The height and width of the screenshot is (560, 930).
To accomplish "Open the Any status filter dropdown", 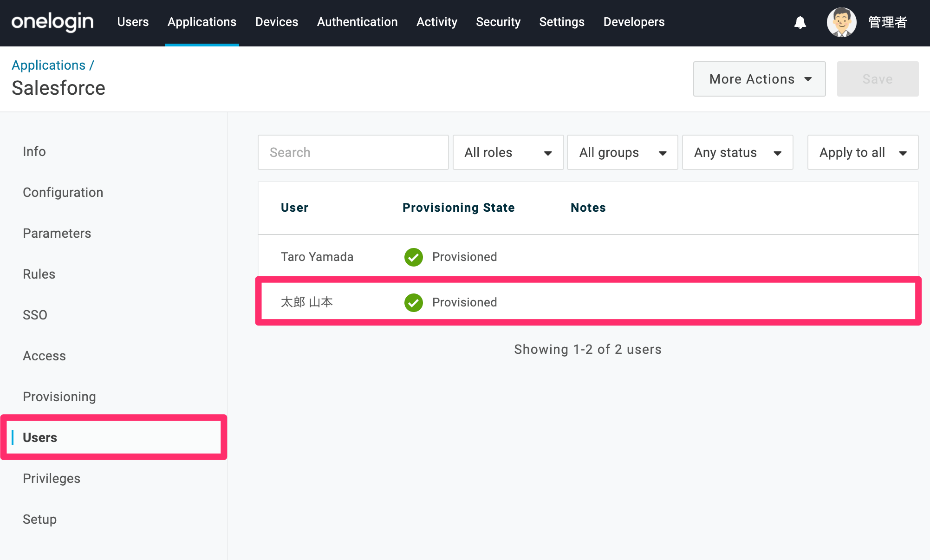I will click(x=737, y=152).
